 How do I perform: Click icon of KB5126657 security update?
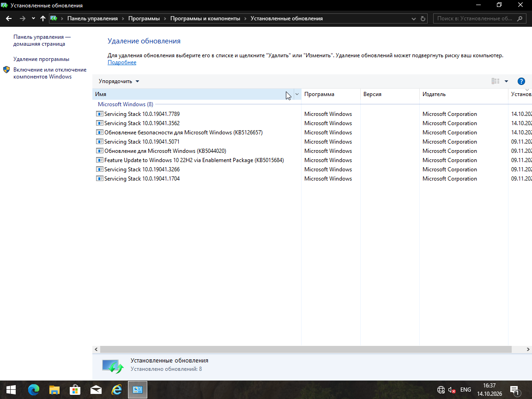[x=100, y=133]
